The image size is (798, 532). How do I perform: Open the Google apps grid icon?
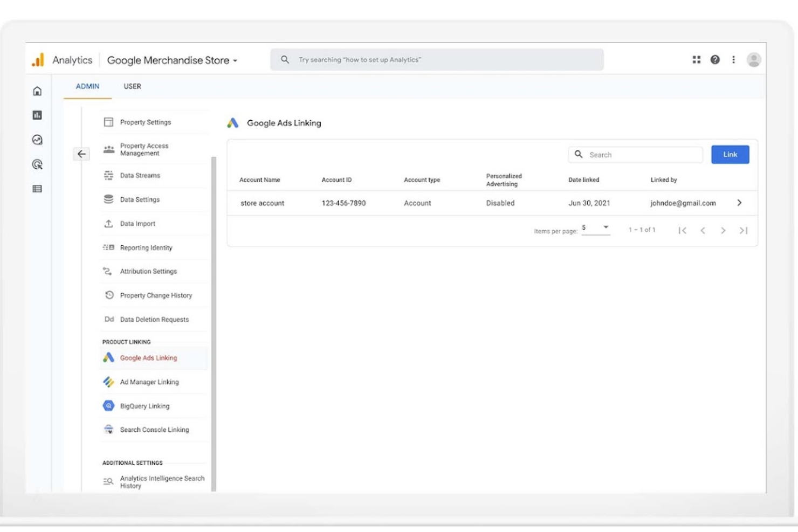(696, 60)
